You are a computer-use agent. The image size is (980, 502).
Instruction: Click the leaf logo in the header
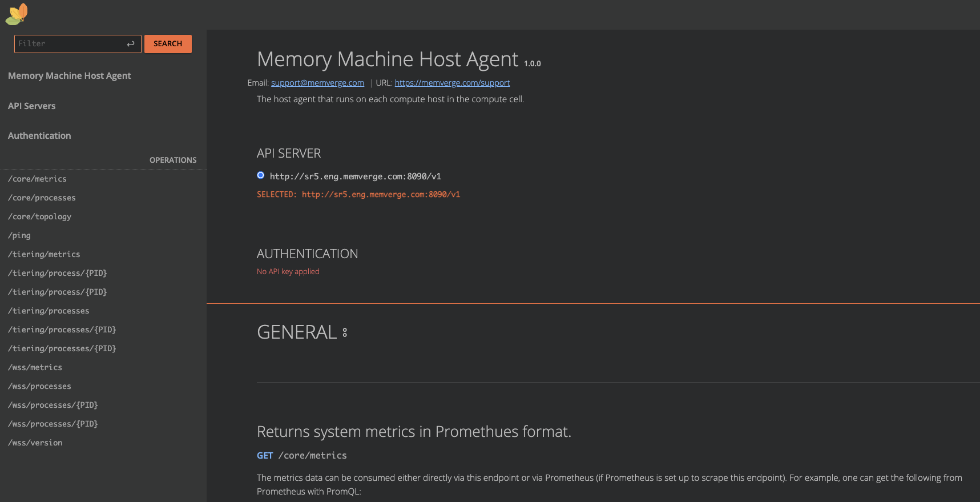pyautogui.click(x=17, y=14)
